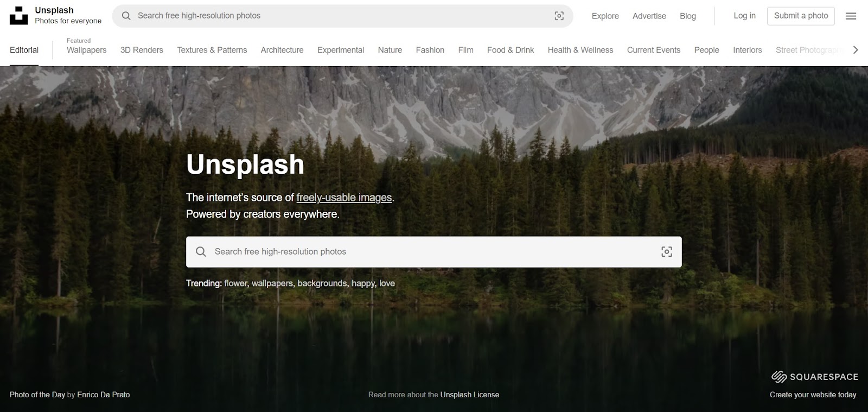Click the Unsplash logo icon
The width and height of the screenshot is (868, 412).
pyautogui.click(x=18, y=16)
